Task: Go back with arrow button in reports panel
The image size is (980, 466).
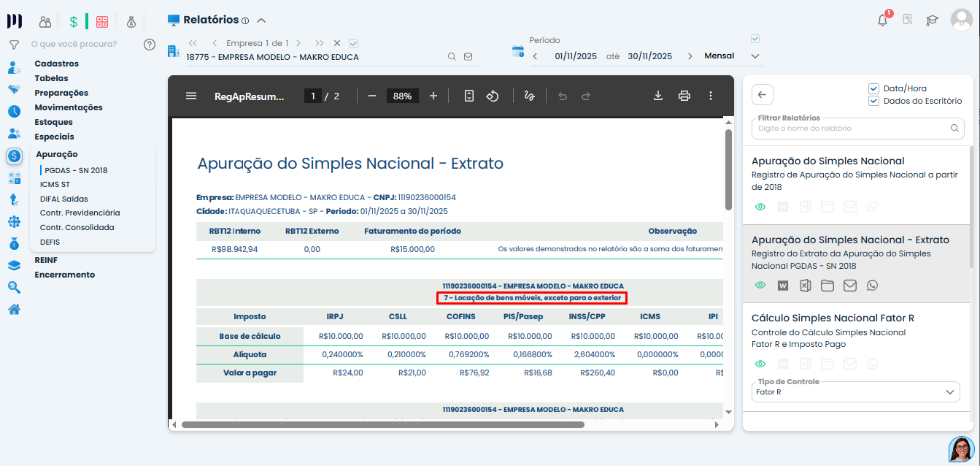Action: coord(762,94)
